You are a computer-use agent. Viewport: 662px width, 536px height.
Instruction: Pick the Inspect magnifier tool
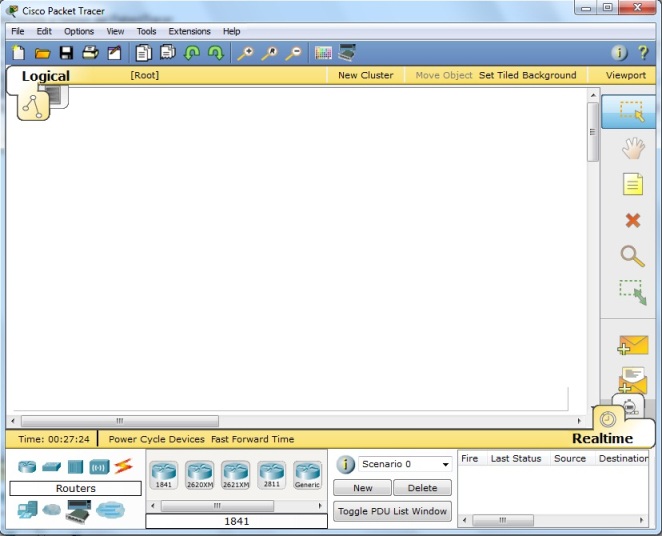632,256
